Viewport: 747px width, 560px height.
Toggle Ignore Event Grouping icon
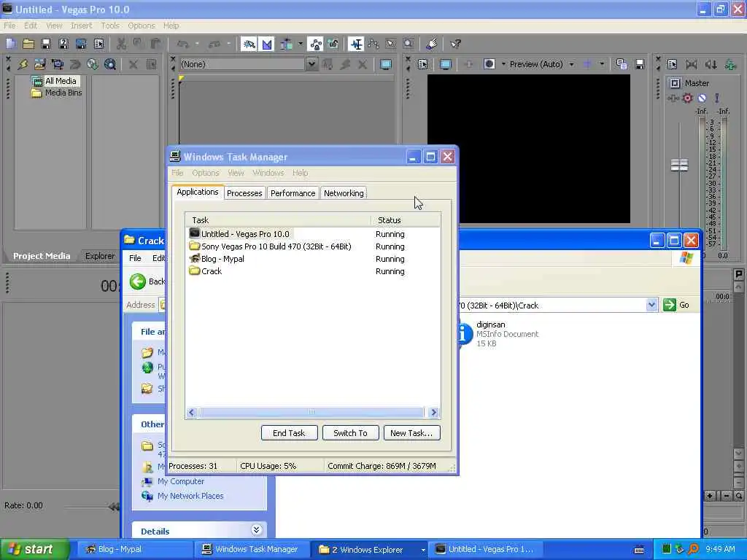pyautogui.click(x=333, y=44)
